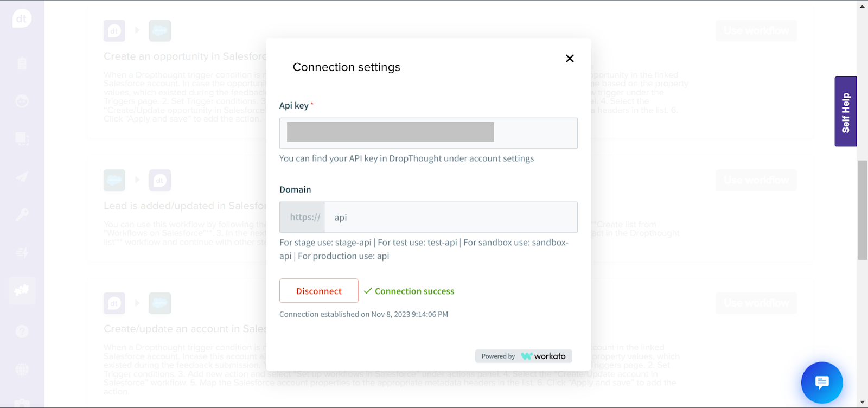Select the puzzle pieces integrations icon
This screenshot has width=868, height=408.
click(x=22, y=291)
